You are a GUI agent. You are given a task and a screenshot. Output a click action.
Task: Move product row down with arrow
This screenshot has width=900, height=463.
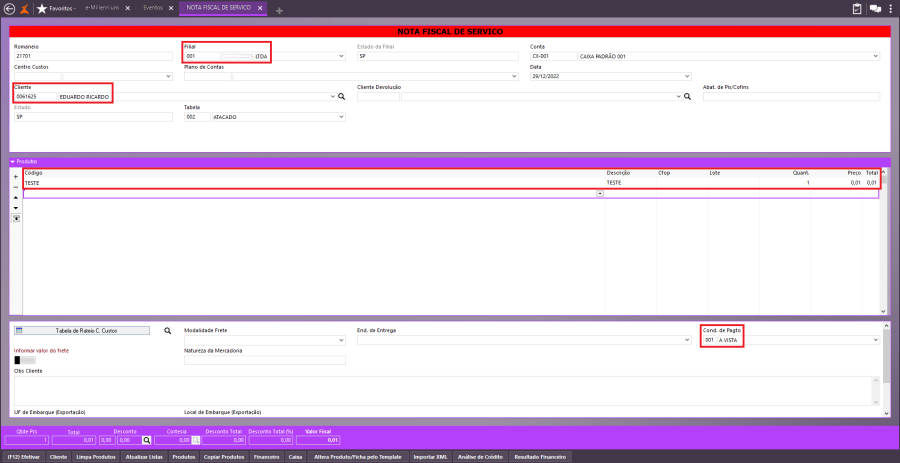(x=15, y=208)
